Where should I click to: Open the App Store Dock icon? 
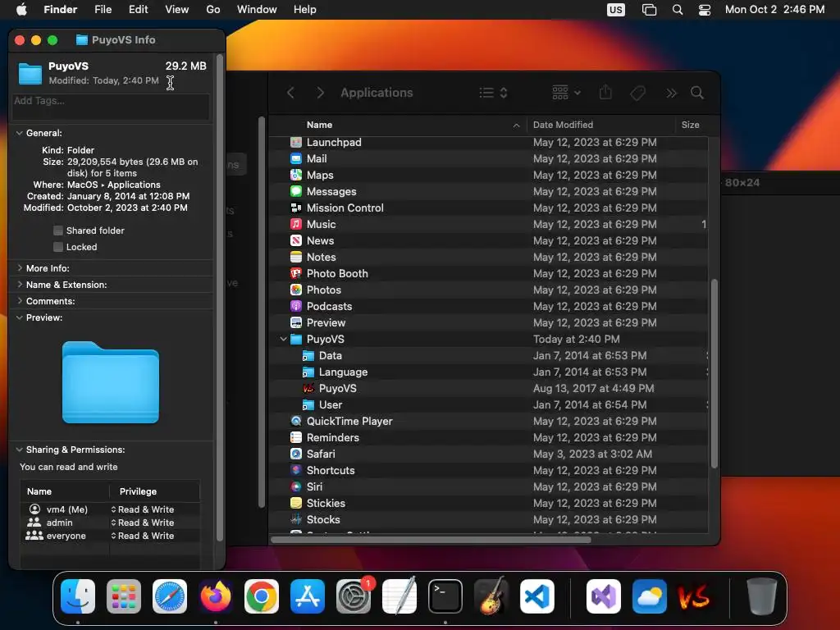308,596
